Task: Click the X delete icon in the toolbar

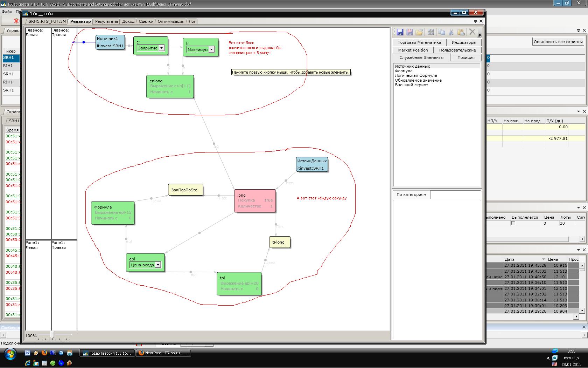Action: point(472,32)
